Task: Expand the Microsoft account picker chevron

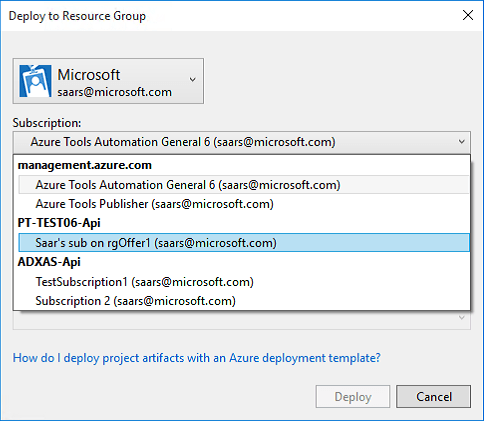Action: 192,80
